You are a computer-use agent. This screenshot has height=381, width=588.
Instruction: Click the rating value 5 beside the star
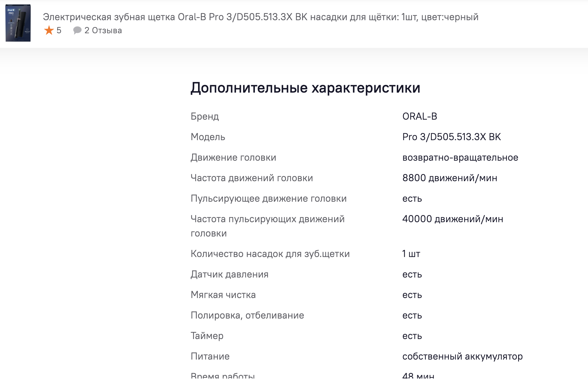click(x=59, y=30)
